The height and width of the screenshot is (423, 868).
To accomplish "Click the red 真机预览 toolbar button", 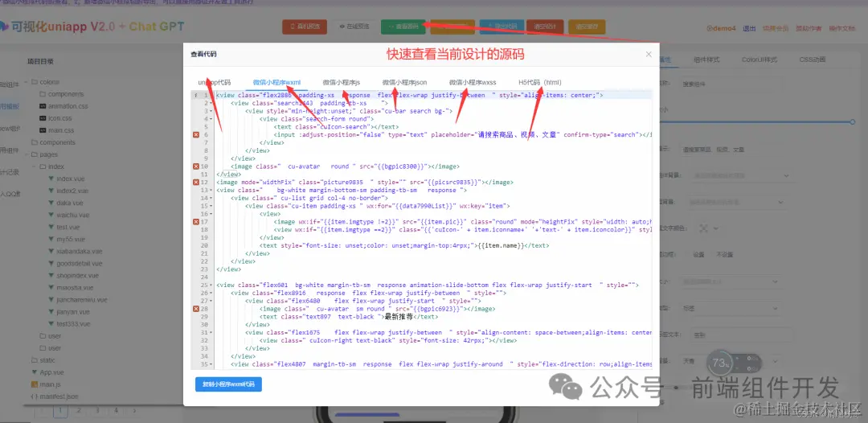I will (305, 26).
